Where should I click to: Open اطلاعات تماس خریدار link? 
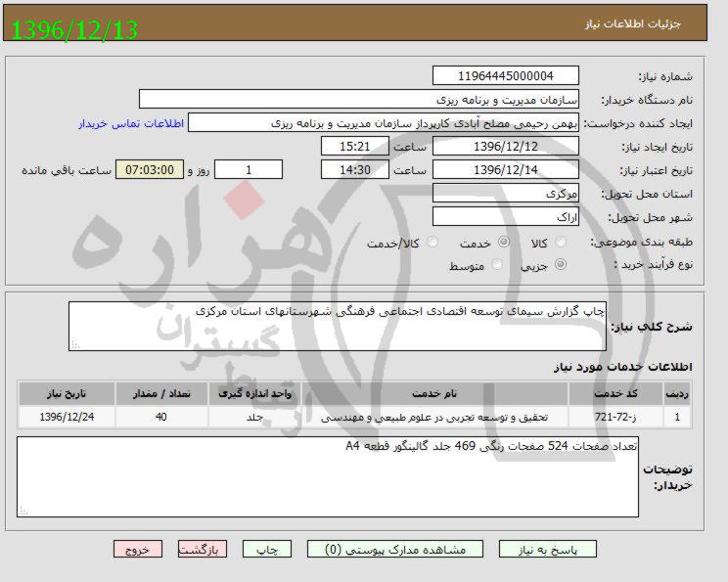[131, 123]
